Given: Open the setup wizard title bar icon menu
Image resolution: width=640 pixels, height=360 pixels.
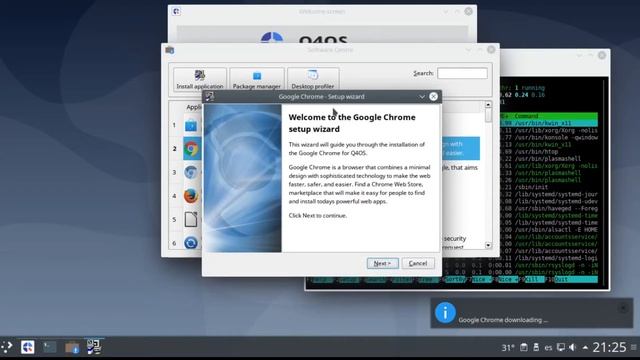Looking at the screenshot, I should [209, 96].
